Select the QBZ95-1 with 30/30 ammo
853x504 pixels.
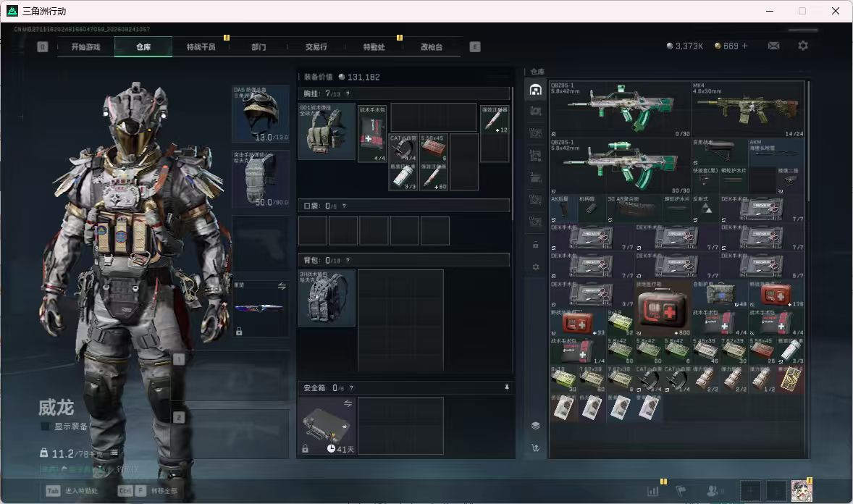620,166
